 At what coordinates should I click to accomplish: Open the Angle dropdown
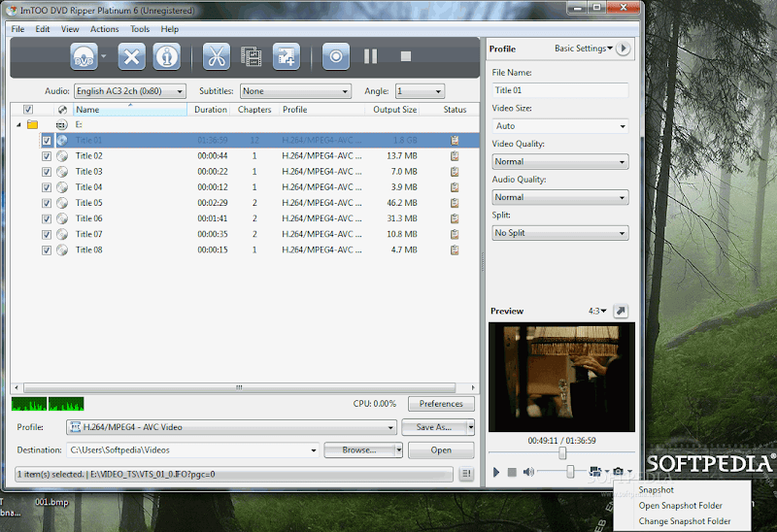click(x=420, y=91)
